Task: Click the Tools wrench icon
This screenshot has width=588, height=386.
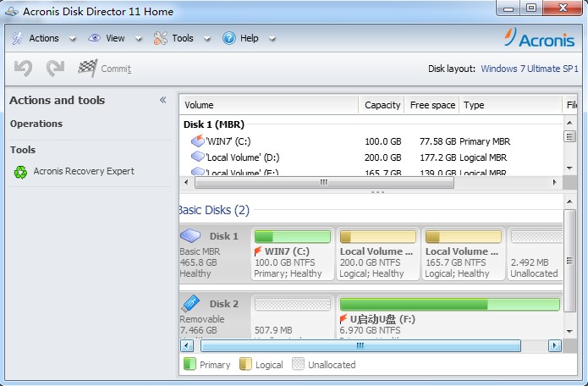Action: click(x=161, y=38)
